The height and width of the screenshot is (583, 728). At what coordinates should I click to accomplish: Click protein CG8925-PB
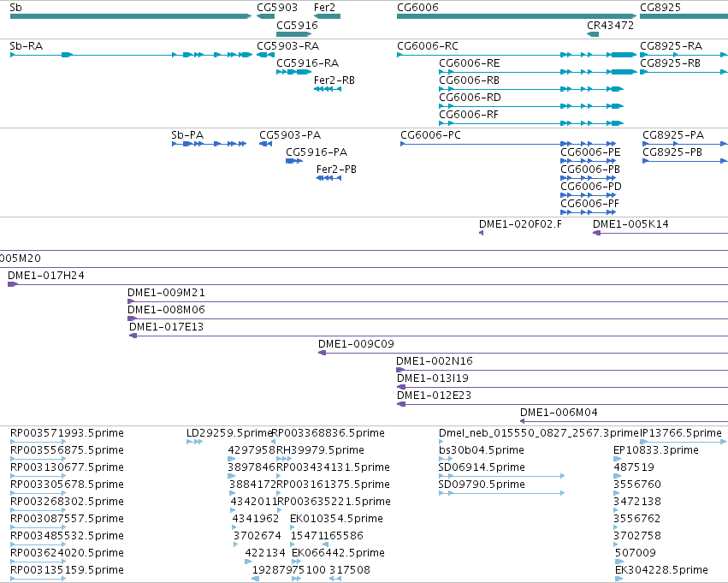click(672, 152)
